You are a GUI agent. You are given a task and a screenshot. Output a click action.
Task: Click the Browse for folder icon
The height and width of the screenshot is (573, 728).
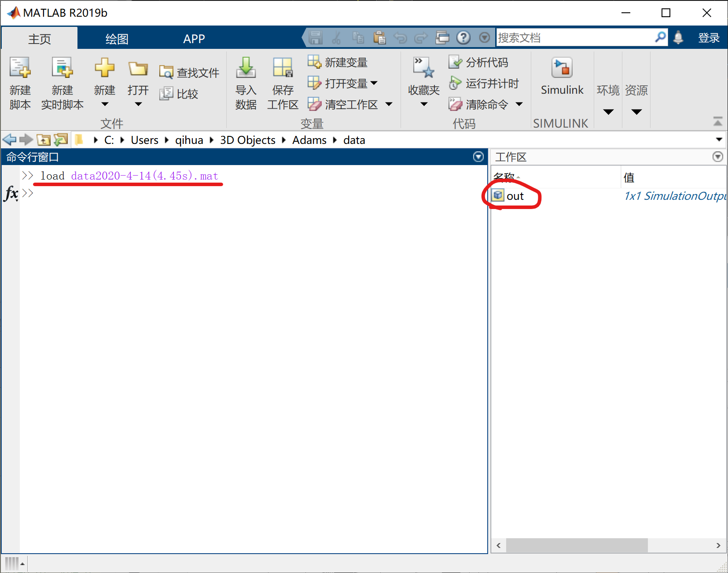point(61,140)
